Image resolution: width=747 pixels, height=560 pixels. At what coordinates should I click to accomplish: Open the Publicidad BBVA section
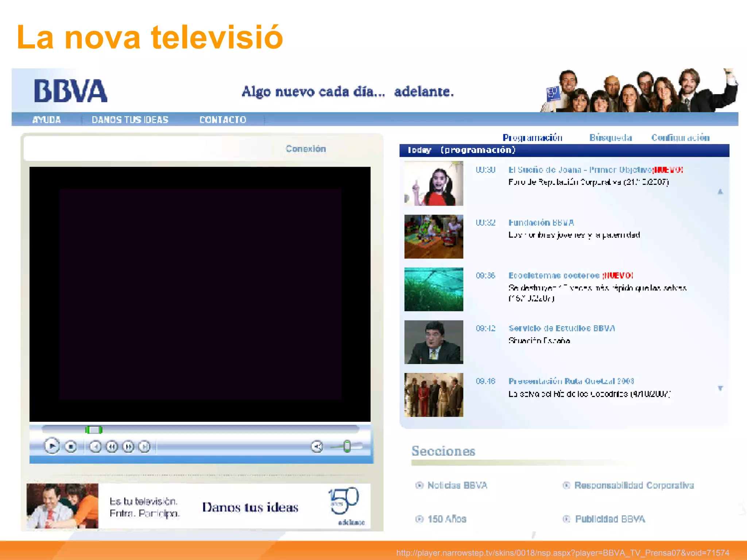click(x=610, y=519)
